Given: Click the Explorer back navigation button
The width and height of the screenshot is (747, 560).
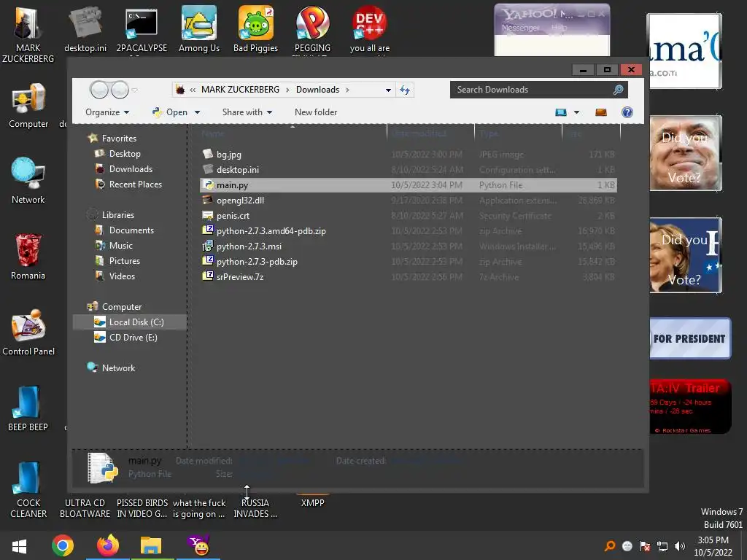Looking at the screenshot, I should point(99,90).
